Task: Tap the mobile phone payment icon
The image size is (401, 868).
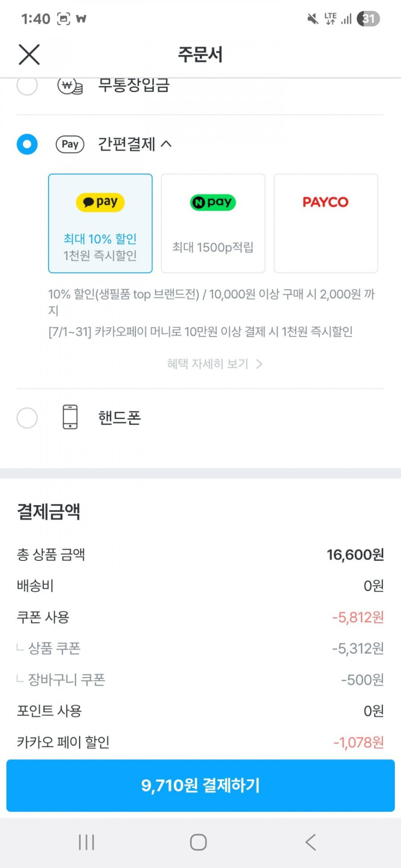Action: (70, 416)
